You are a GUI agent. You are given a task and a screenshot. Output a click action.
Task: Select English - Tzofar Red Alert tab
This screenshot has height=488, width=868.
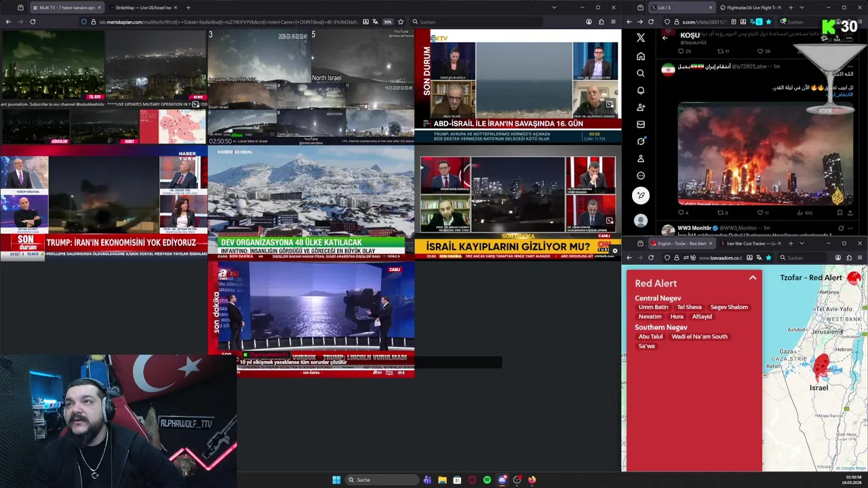(x=681, y=243)
